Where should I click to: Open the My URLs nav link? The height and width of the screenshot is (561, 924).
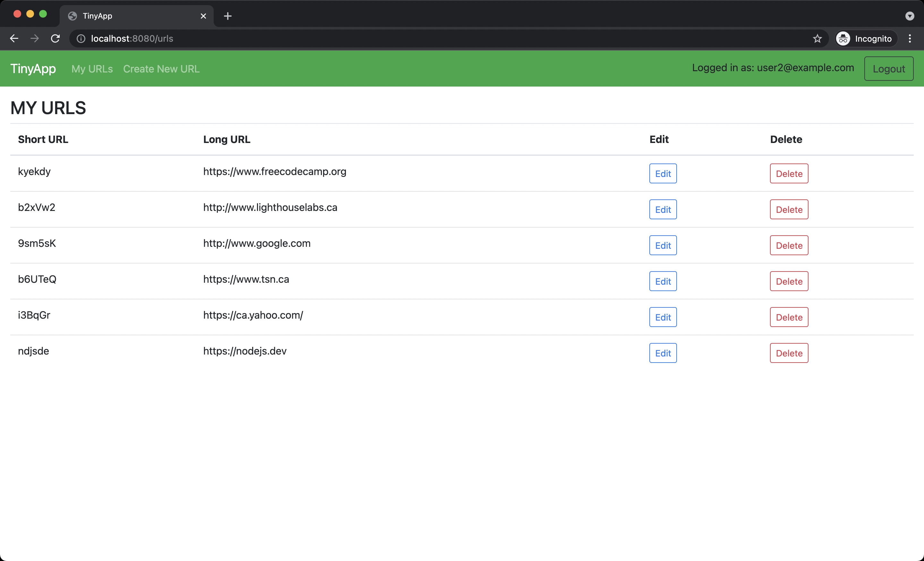[x=92, y=69]
